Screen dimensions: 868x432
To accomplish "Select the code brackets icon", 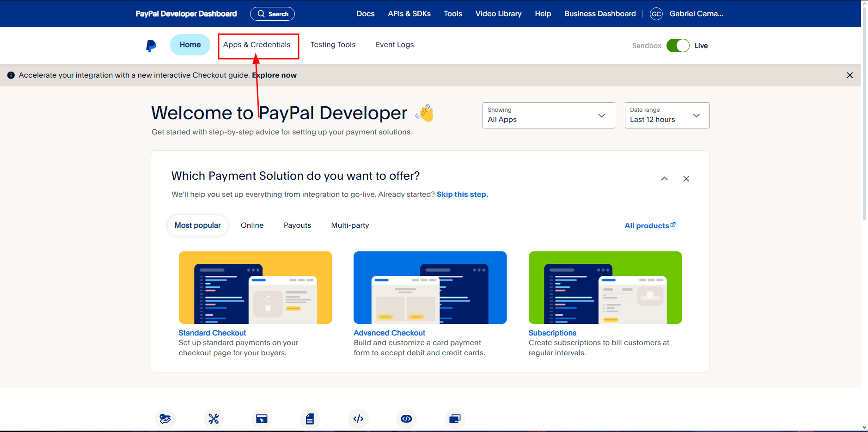I will tap(358, 419).
